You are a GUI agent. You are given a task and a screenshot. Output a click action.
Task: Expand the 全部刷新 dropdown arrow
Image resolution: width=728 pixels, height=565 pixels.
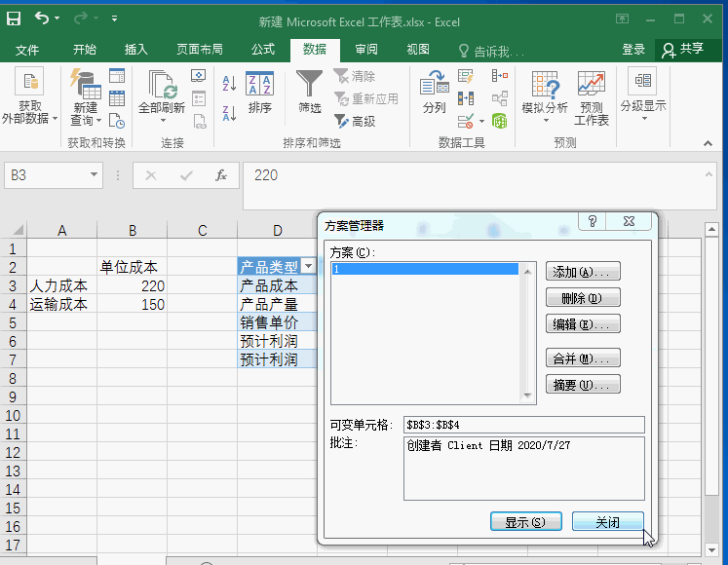click(x=163, y=121)
